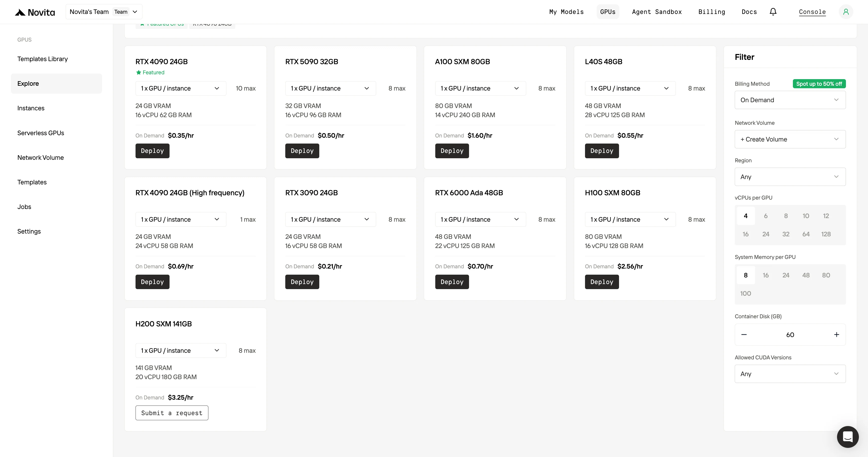
Task: Go to Settings in sidebar
Action: point(56,231)
